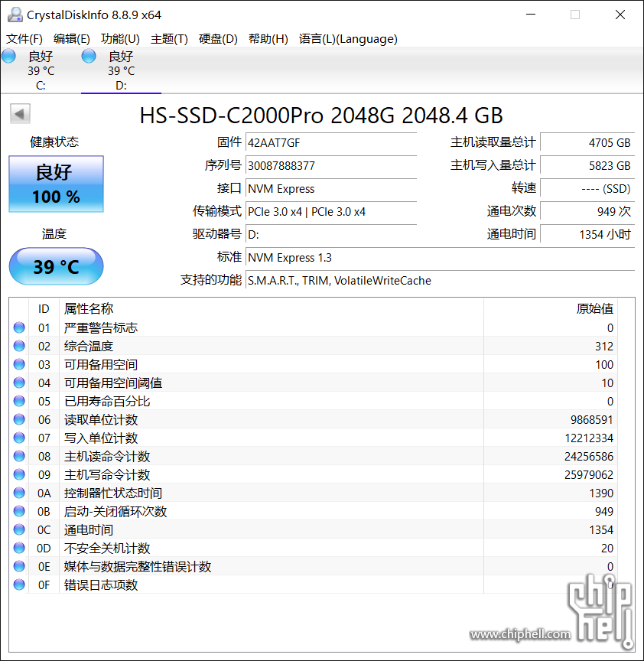Click the 综合温度 attribute name
Screen dimensions: 644x661
89,346
